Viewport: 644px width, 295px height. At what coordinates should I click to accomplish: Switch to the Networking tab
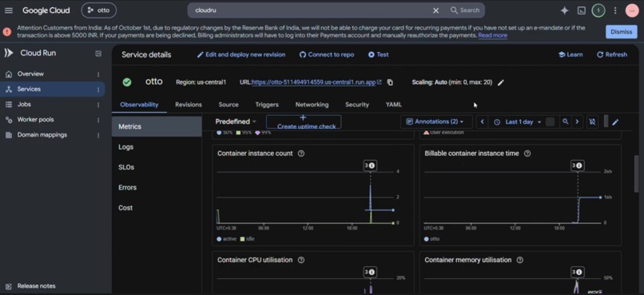coord(312,105)
